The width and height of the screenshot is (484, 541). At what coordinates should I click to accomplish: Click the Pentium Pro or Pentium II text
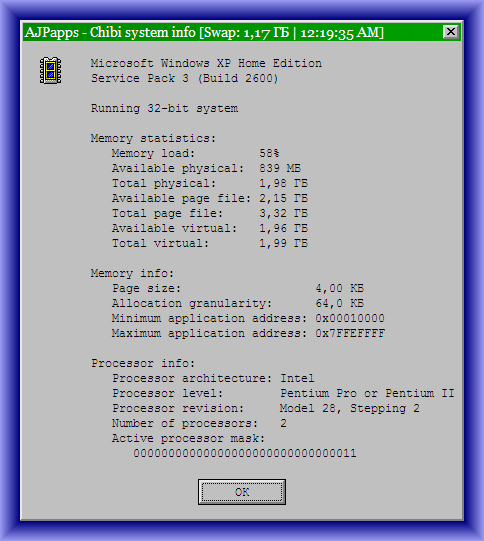tap(367, 393)
